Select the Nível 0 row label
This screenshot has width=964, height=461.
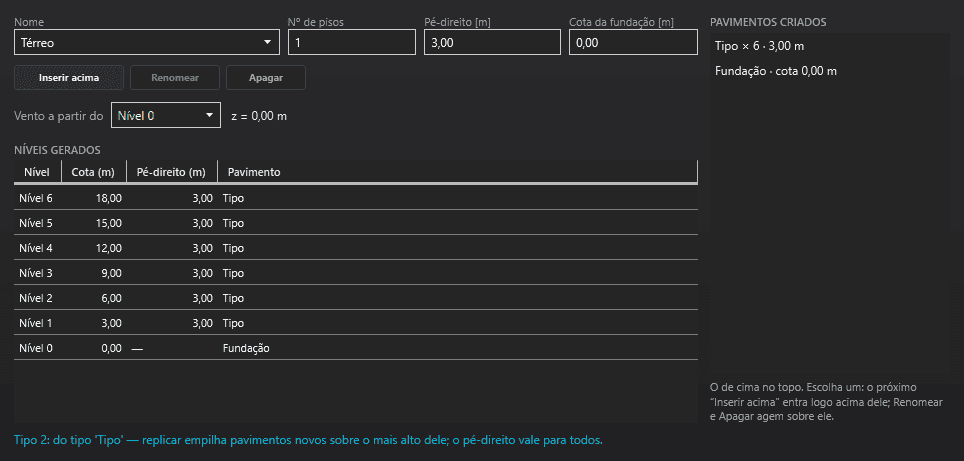36,349
